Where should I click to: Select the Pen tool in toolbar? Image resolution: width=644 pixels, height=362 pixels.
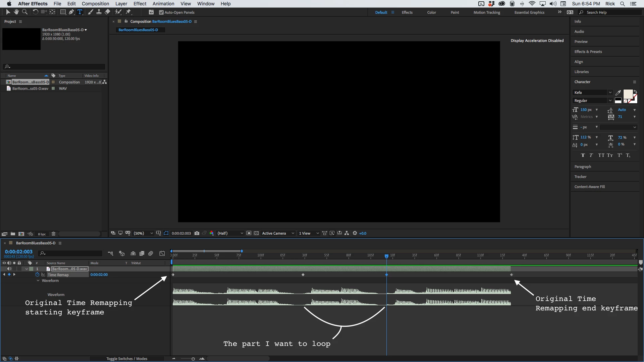71,12
